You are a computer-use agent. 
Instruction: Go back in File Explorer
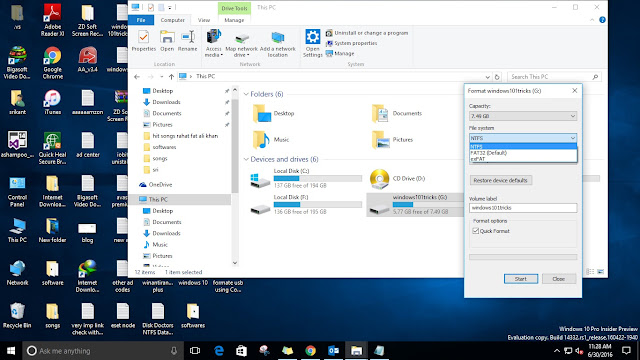pyautogui.click(x=137, y=77)
